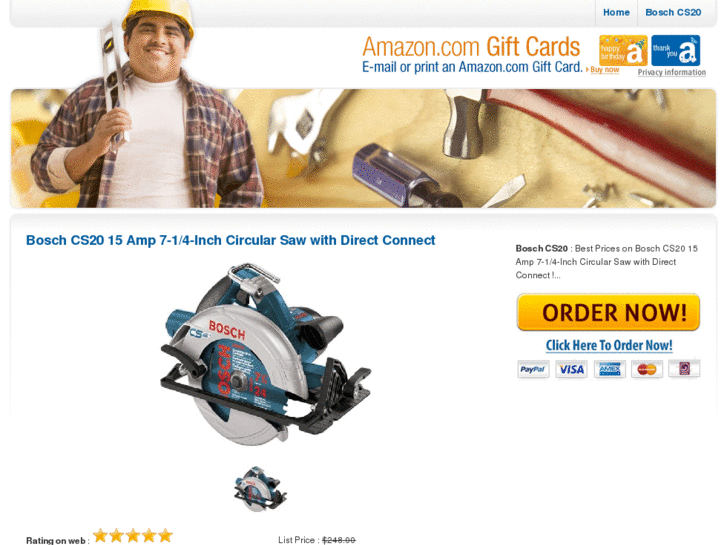This screenshot has height=545, width=727.
Task: Click the large circular saw product image
Action: pyautogui.click(x=265, y=355)
